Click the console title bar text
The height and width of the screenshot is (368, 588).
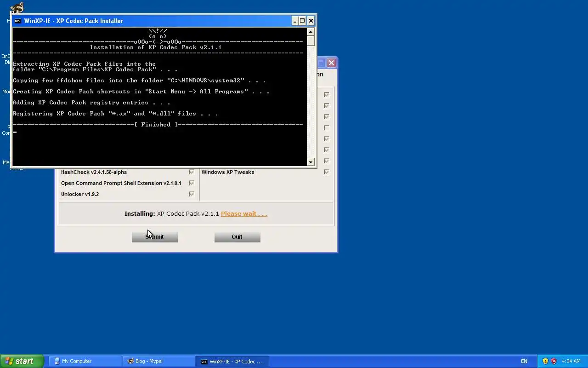[x=73, y=21]
